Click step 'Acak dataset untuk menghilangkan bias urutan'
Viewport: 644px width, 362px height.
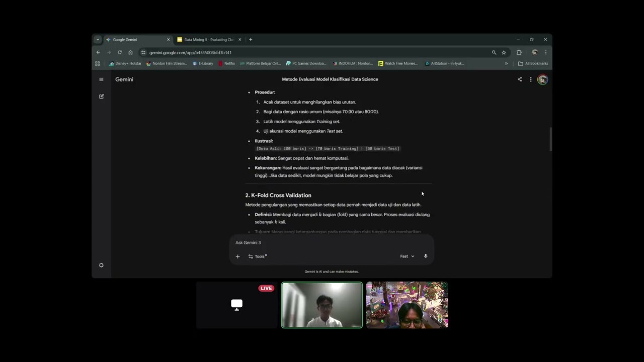[309, 102]
